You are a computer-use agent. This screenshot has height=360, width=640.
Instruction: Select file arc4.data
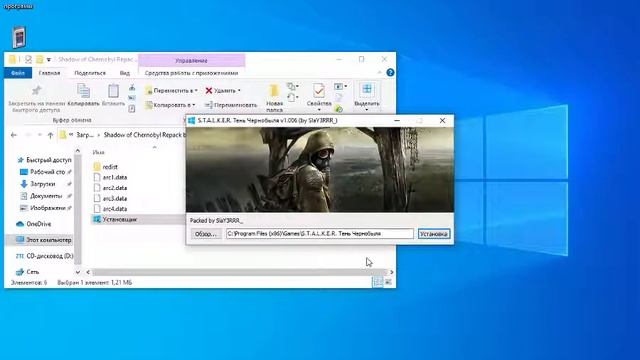click(110, 209)
